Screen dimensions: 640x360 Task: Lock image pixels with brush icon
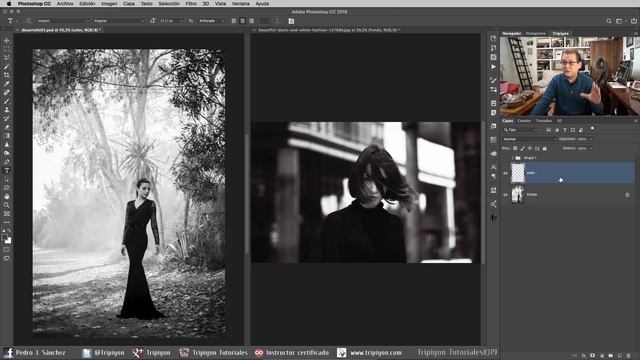click(x=522, y=148)
